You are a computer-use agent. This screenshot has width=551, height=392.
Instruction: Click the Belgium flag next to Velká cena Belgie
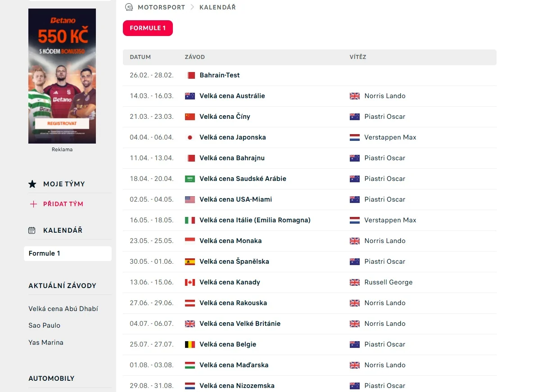coord(190,344)
